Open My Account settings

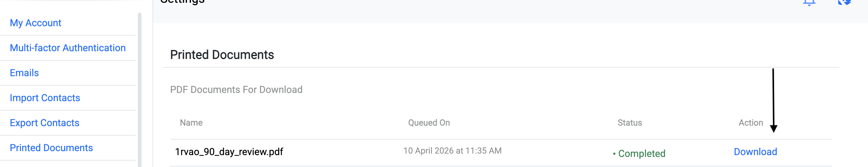pos(35,23)
